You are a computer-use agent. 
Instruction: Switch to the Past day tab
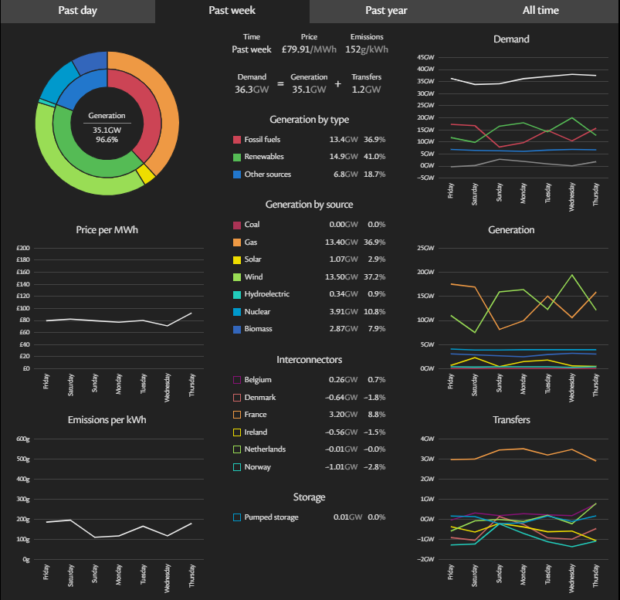(x=77, y=11)
